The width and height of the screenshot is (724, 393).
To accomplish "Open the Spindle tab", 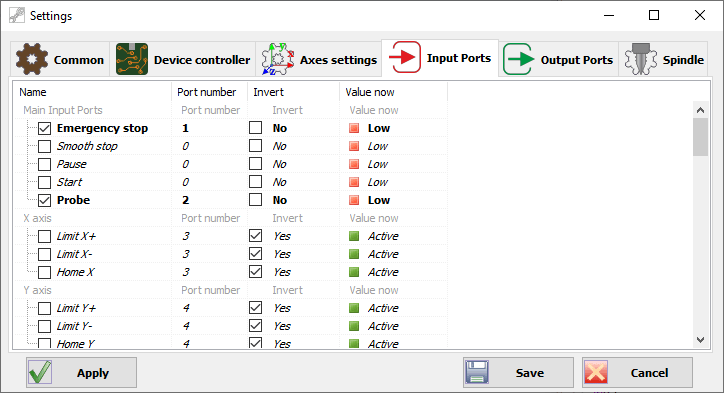I will [664, 59].
